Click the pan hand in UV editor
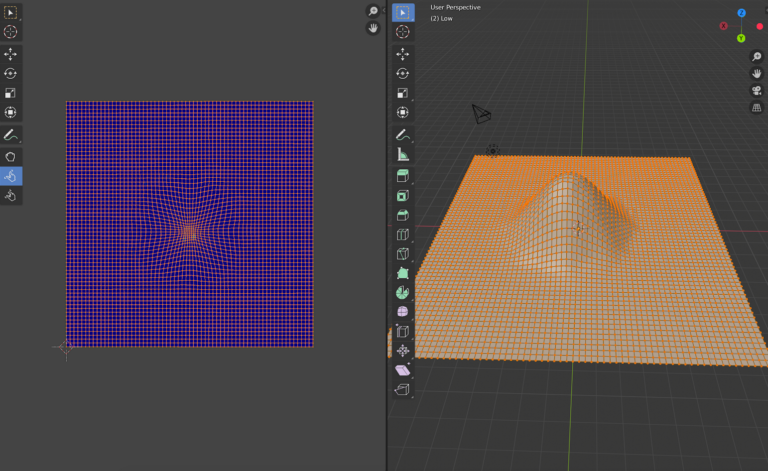This screenshot has height=471, width=768. coord(373,28)
